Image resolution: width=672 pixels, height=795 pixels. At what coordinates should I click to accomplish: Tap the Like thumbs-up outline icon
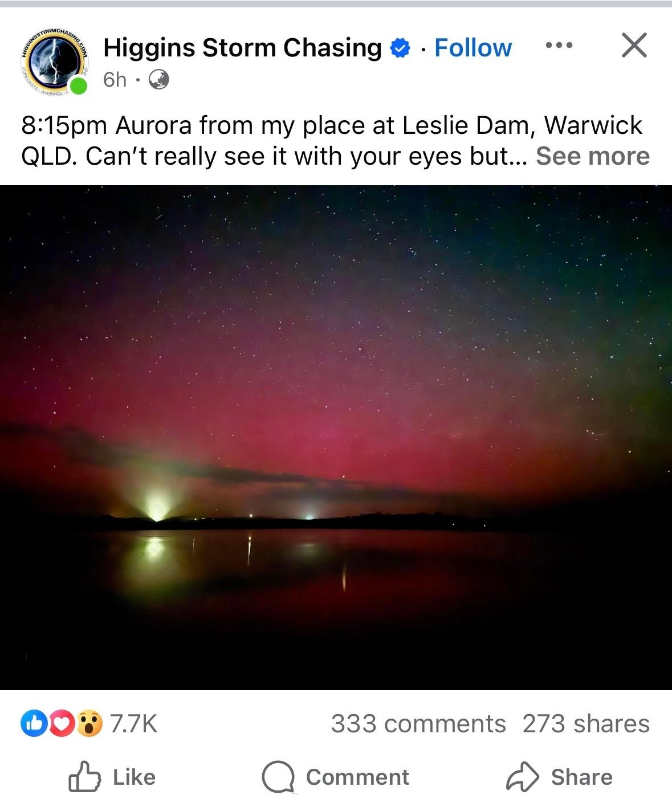point(85,777)
